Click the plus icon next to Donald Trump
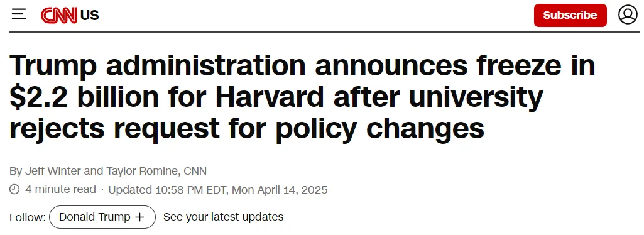 coord(140,217)
